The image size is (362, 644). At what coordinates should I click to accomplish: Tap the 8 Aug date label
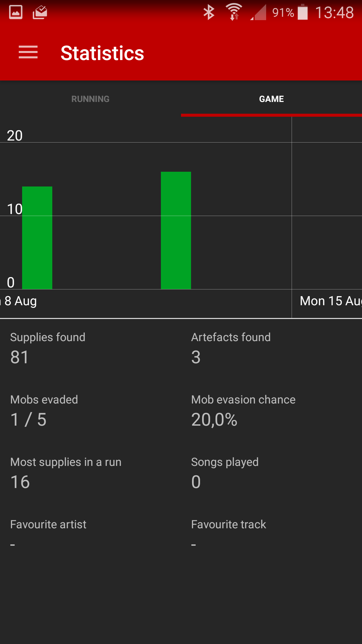point(18,301)
